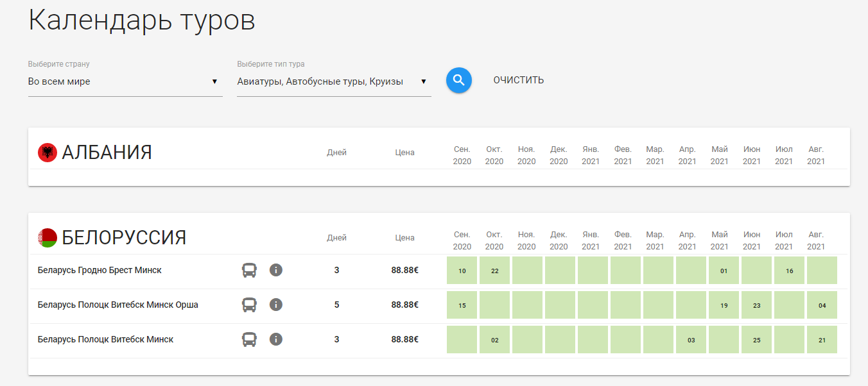Click bus icon for Полоцк Витебск Минск Орша
This screenshot has width=868, height=386.
coord(249,305)
